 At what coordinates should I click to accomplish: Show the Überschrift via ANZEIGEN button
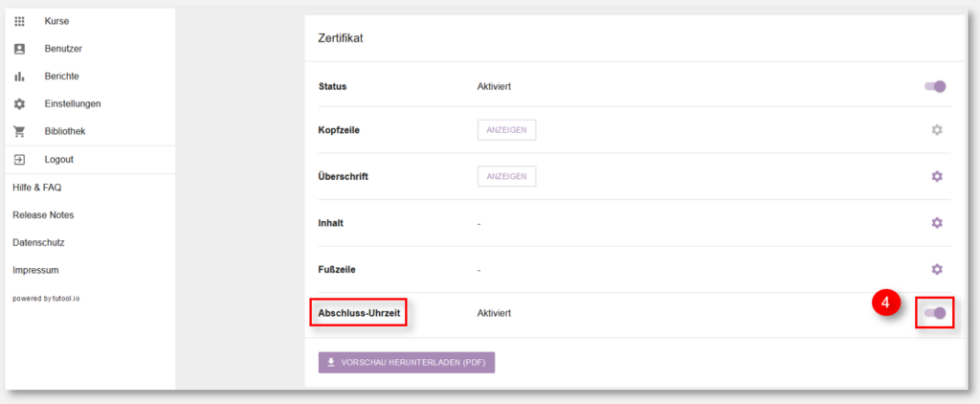tap(507, 176)
